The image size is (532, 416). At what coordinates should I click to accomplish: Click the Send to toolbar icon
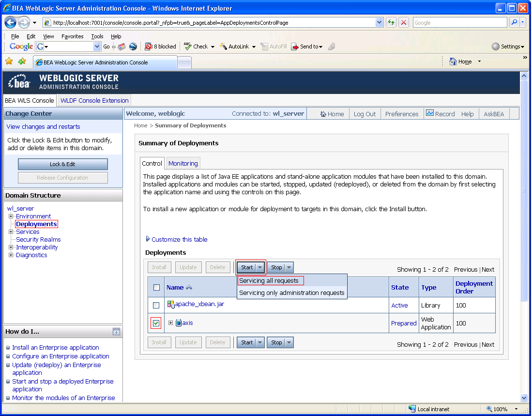coord(295,46)
